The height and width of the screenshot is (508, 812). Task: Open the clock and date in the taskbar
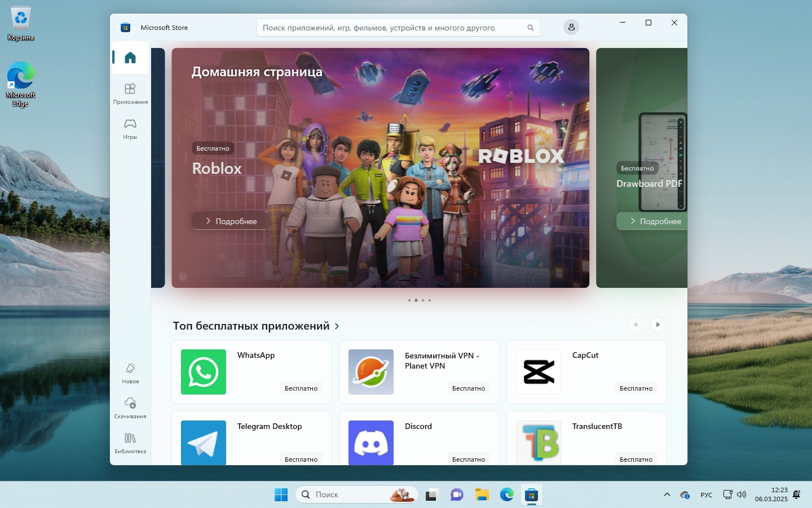click(x=771, y=494)
